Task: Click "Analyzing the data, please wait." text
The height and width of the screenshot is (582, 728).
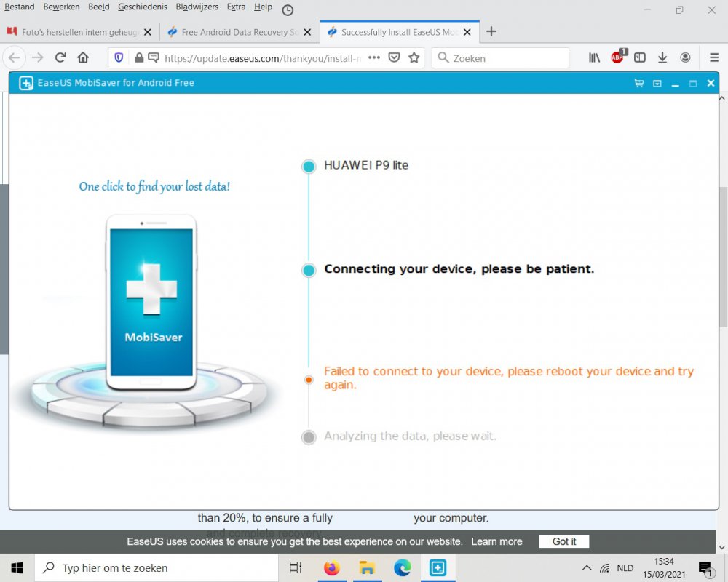Action: point(410,436)
